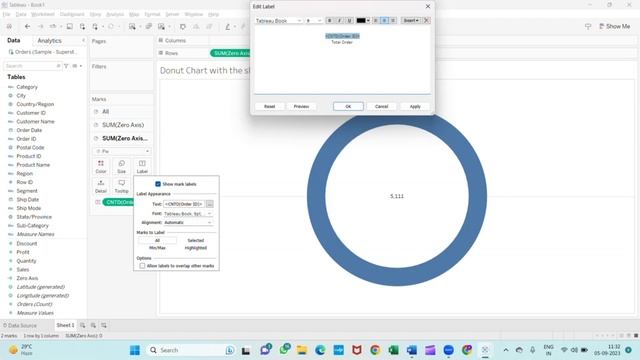Open the Show Me panel
Screen dimensions: 640x360
tap(614, 26)
